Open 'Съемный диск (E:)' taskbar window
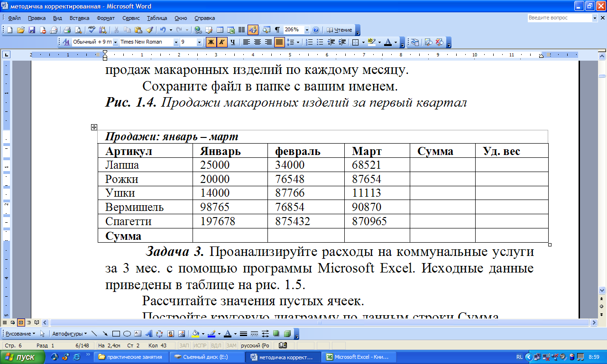 click(208, 357)
